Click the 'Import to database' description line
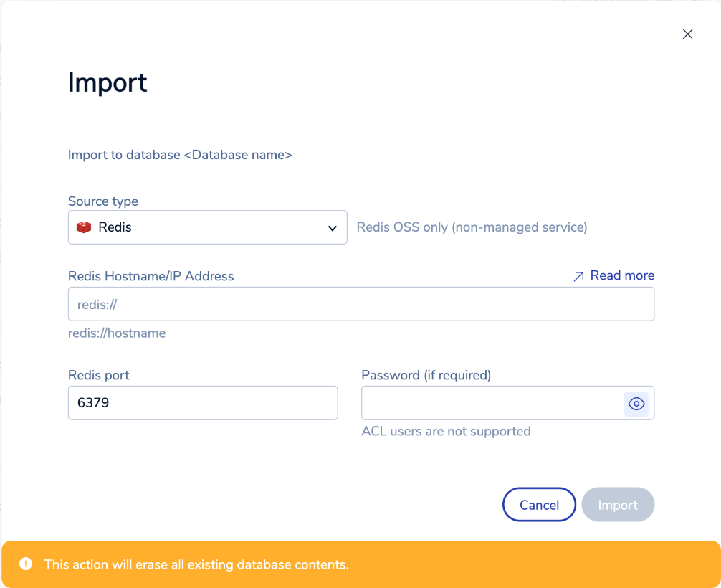 (180, 155)
